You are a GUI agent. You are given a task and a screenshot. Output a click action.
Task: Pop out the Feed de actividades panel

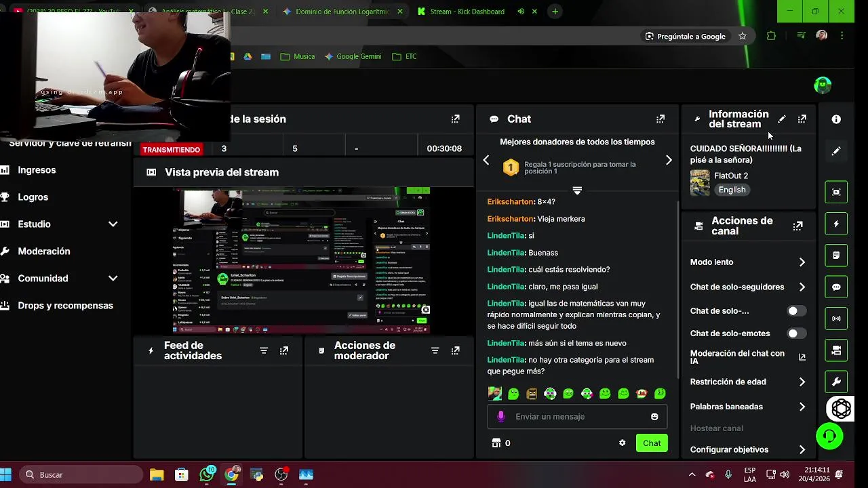point(284,350)
